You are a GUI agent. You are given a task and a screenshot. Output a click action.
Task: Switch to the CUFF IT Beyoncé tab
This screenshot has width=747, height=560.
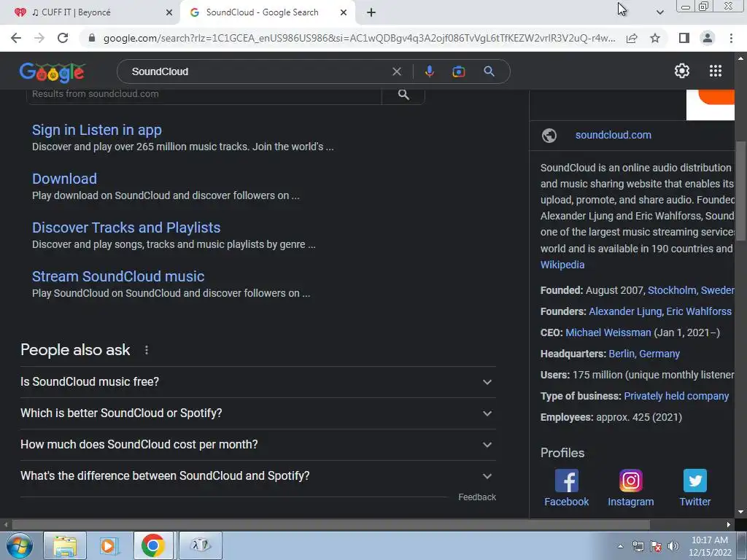90,12
